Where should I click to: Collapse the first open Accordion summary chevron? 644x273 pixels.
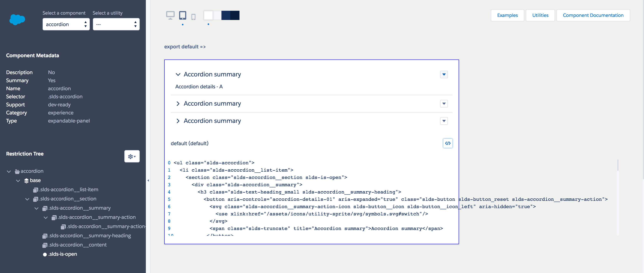(178, 74)
